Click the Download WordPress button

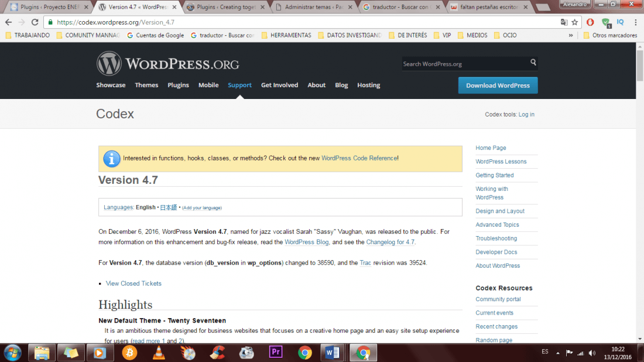coord(498,86)
